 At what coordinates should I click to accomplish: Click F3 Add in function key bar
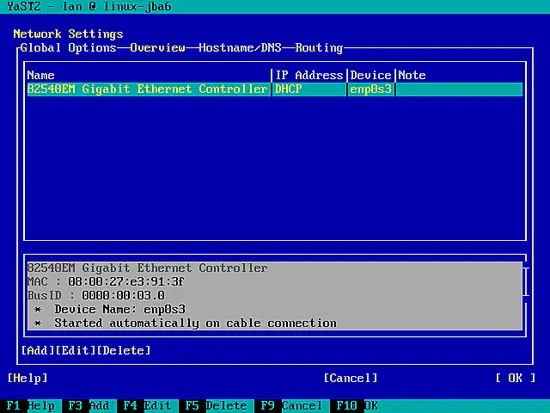[89, 406]
